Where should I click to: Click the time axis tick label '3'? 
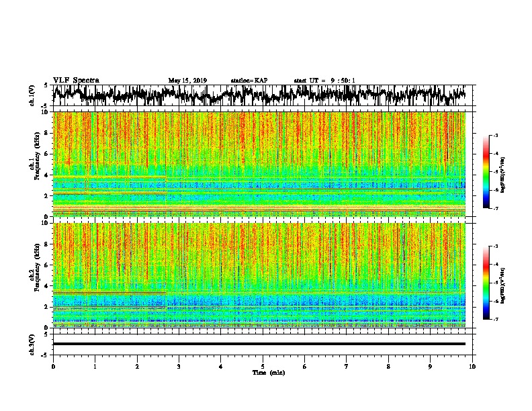click(179, 367)
